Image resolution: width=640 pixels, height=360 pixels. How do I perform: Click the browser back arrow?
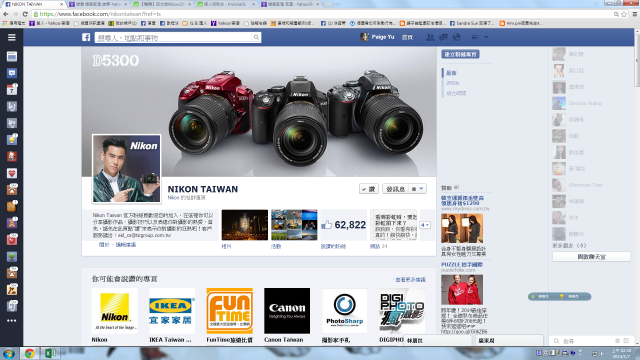coord(6,14)
